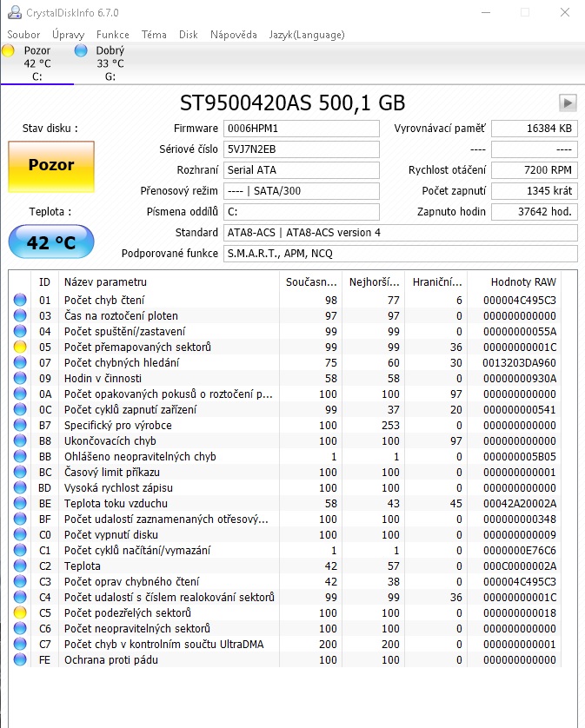
Task: Click status dot for row 09 Hodin v činnosti
Action: coord(20,378)
